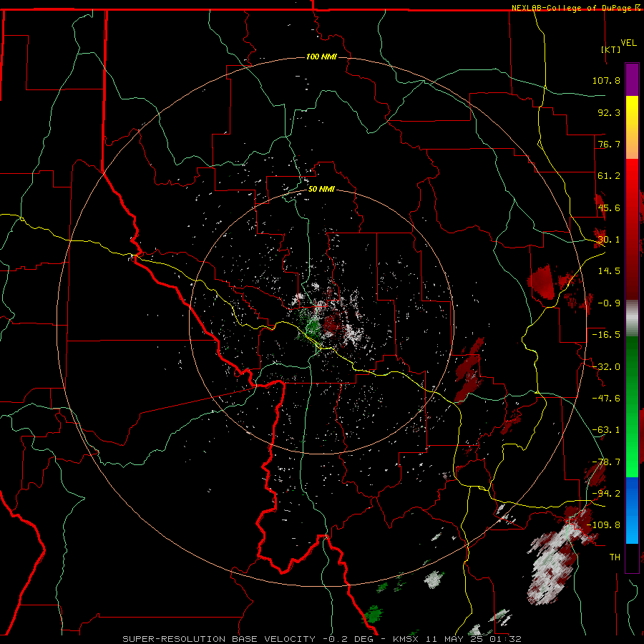Viewport: 644px width, 644px height.
Task: Click the TH legend label
Action: [615, 557]
